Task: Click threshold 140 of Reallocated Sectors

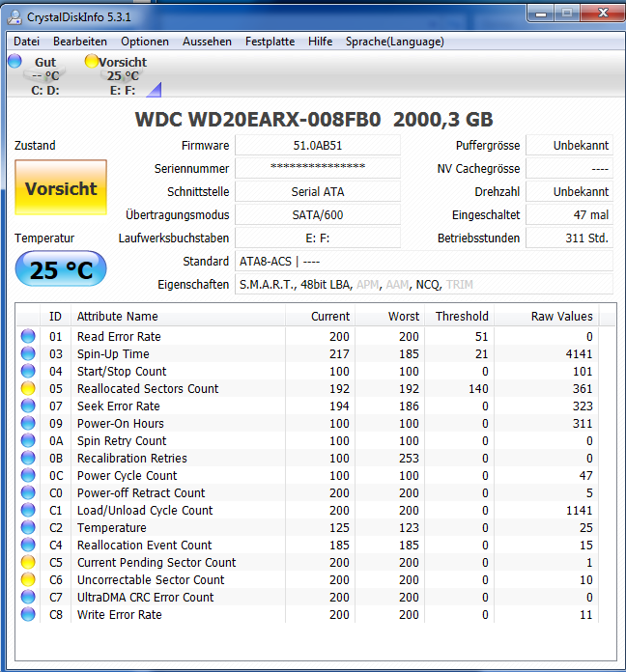Action: [478, 388]
